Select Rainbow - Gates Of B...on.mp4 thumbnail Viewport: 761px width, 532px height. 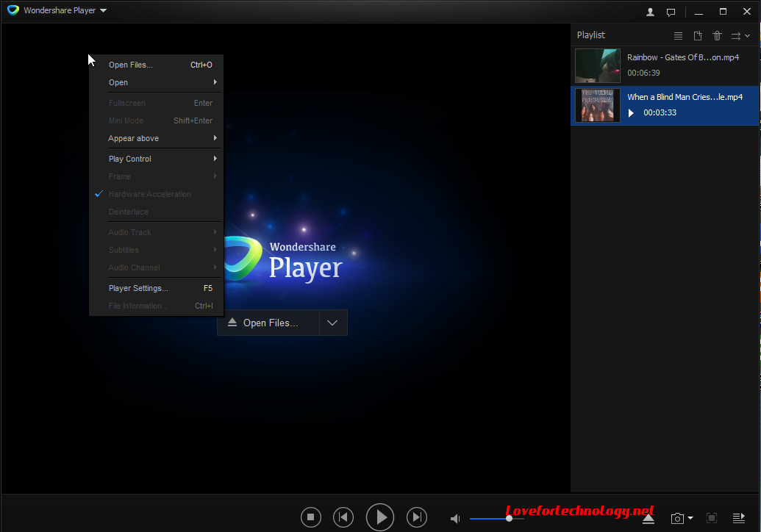pos(598,65)
